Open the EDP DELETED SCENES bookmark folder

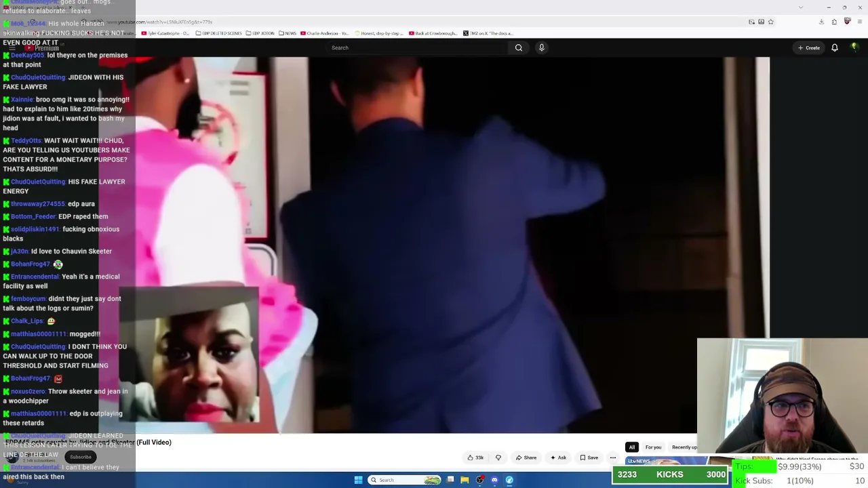(x=218, y=33)
